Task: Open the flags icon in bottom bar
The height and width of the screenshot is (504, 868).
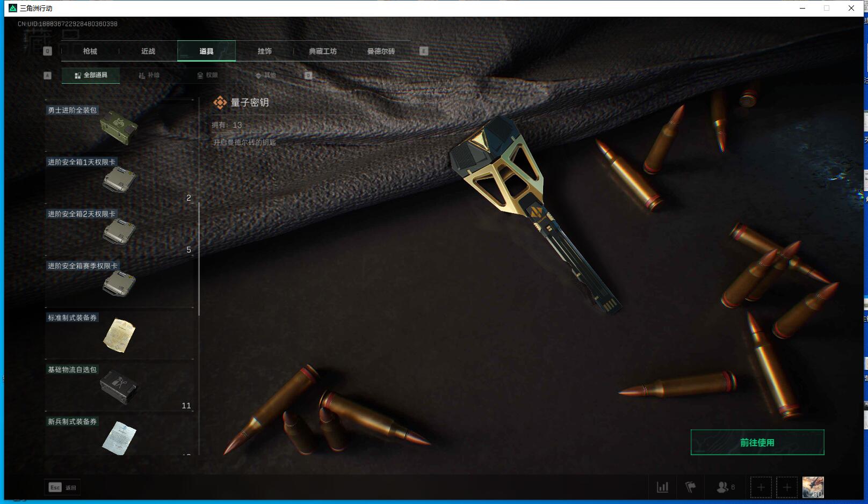Action: (691, 487)
